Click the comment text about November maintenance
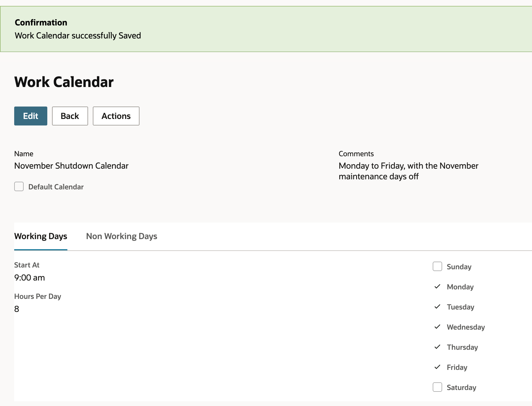 (408, 171)
